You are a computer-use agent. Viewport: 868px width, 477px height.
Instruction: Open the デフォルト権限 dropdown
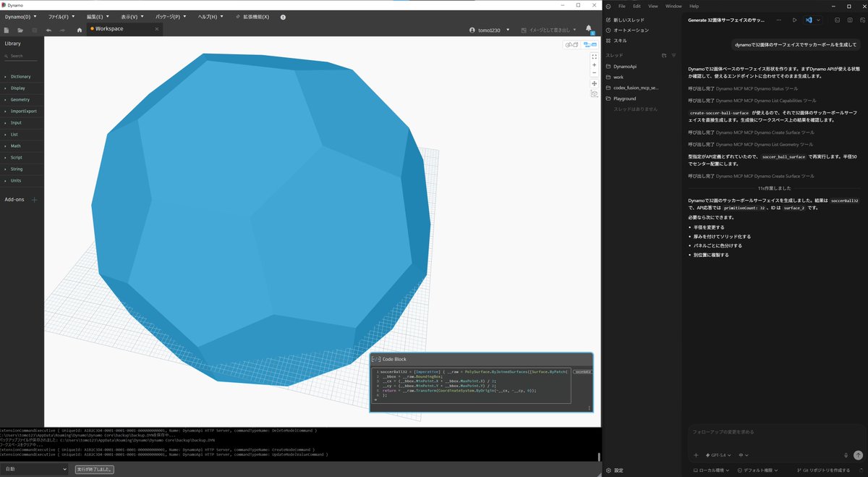coord(759,470)
